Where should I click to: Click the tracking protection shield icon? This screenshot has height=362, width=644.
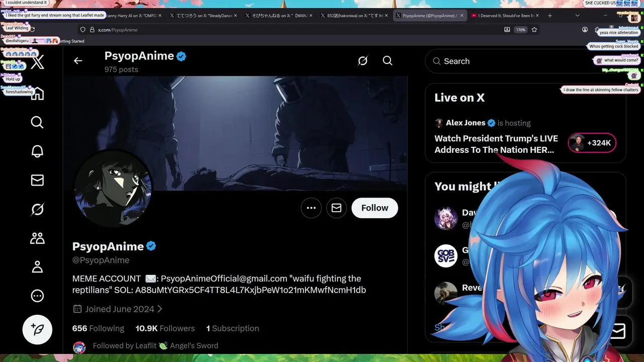[83, 30]
